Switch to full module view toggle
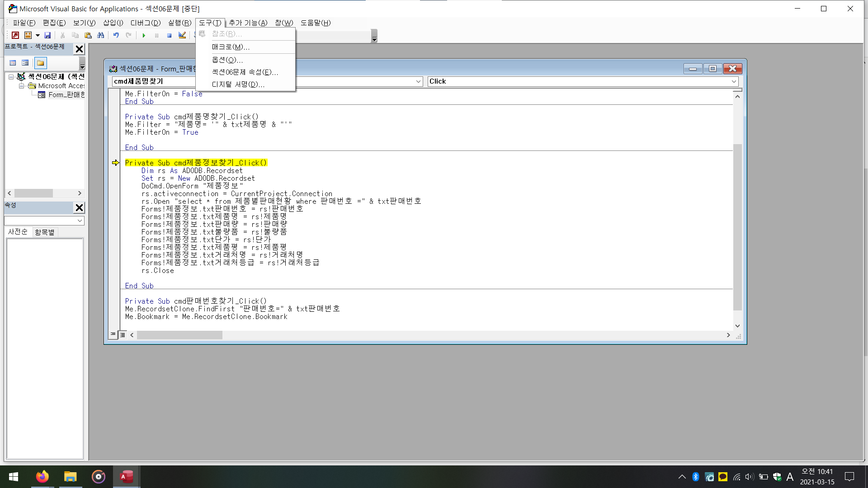 pyautogui.click(x=123, y=335)
